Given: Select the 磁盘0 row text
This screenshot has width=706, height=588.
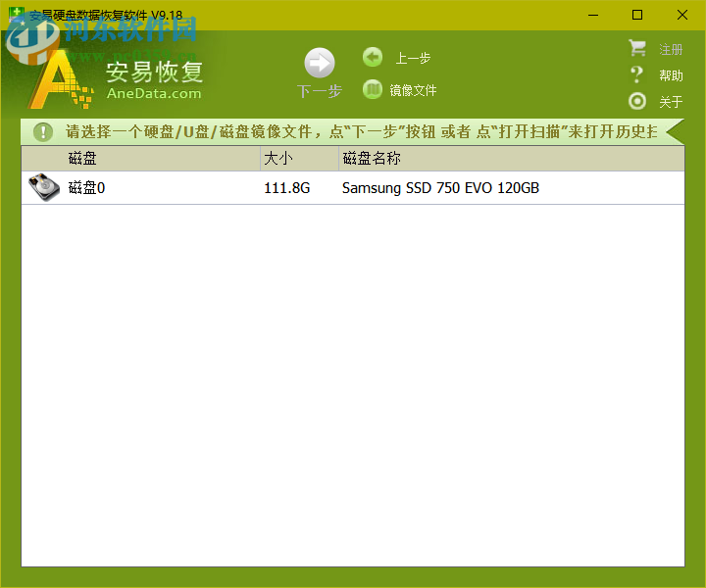Looking at the screenshot, I should 86,187.
